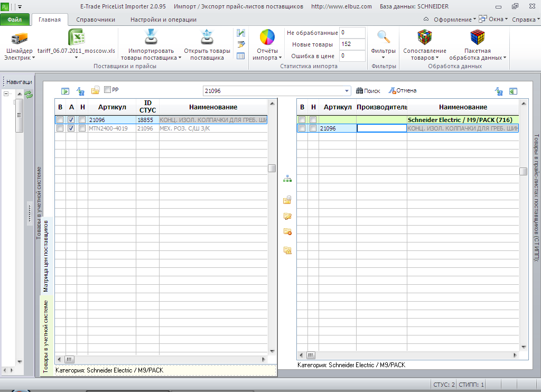The height and width of the screenshot is (392, 541).
Task: Click the Отмена button
Action: point(402,90)
